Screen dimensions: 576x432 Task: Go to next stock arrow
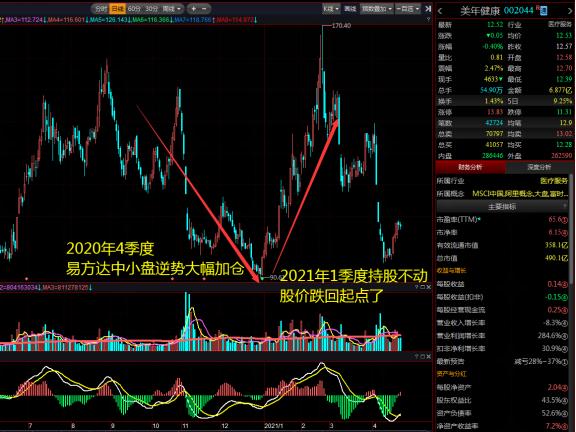tap(571, 11)
